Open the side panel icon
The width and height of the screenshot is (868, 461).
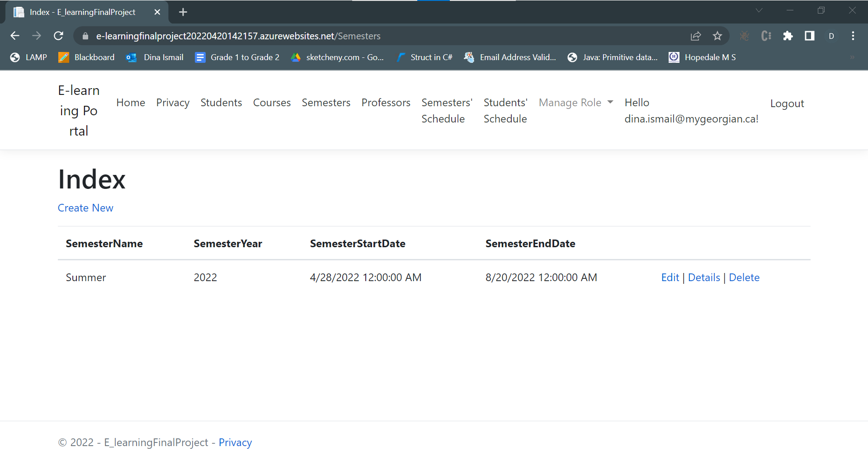[x=810, y=36]
